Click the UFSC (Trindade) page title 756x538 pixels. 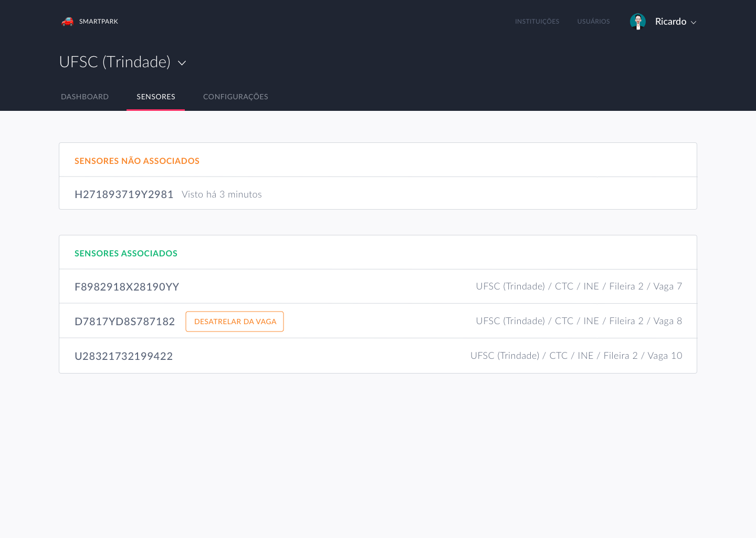pyautogui.click(x=114, y=62)
